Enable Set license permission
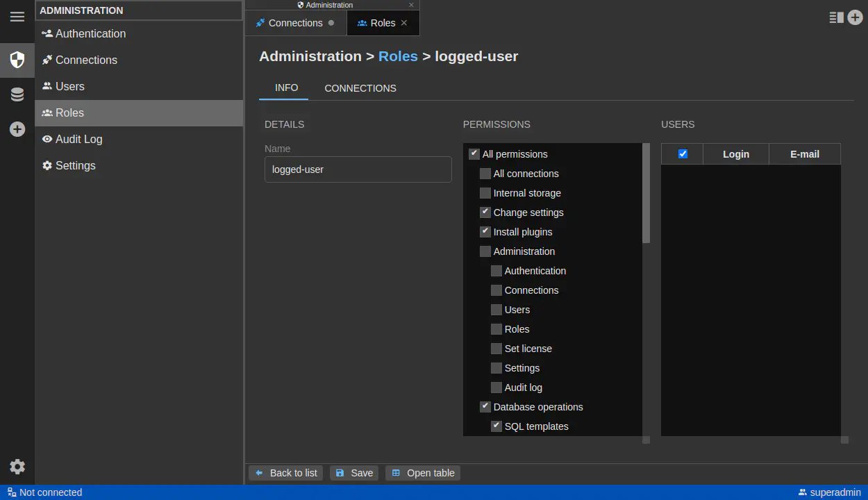868x500 pixels. click(496, 349)
